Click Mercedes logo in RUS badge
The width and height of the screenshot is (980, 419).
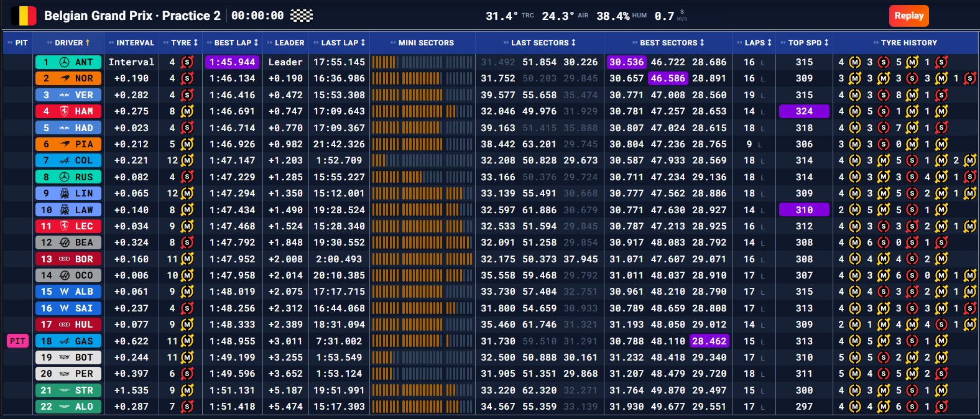tap(64, 177)
